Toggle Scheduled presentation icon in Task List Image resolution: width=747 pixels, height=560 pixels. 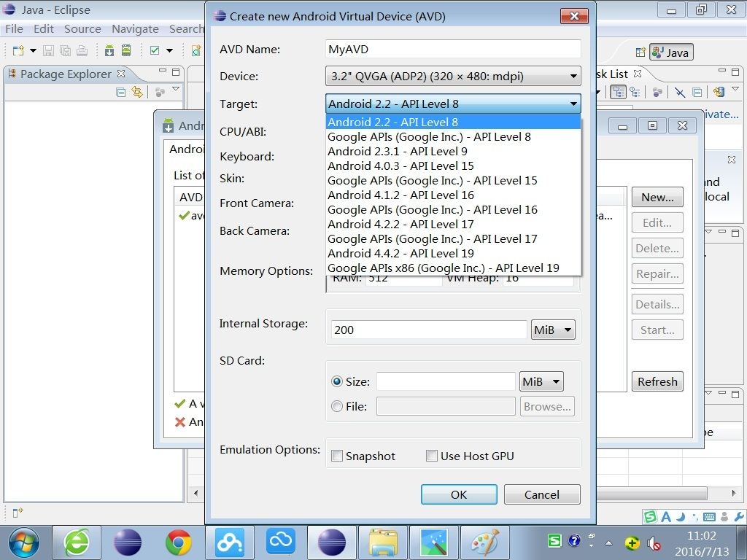click(635, 92)
